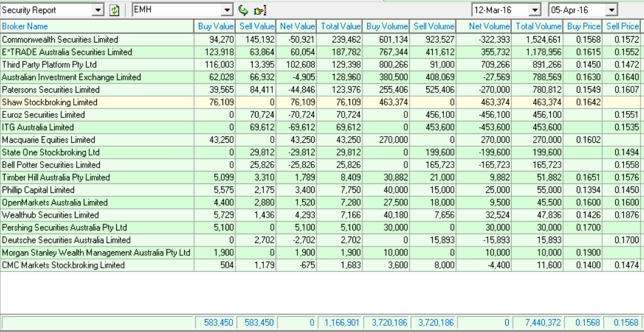The image size is (644, 332).
Task: Sort by Net Value column header
Action: 296,27
